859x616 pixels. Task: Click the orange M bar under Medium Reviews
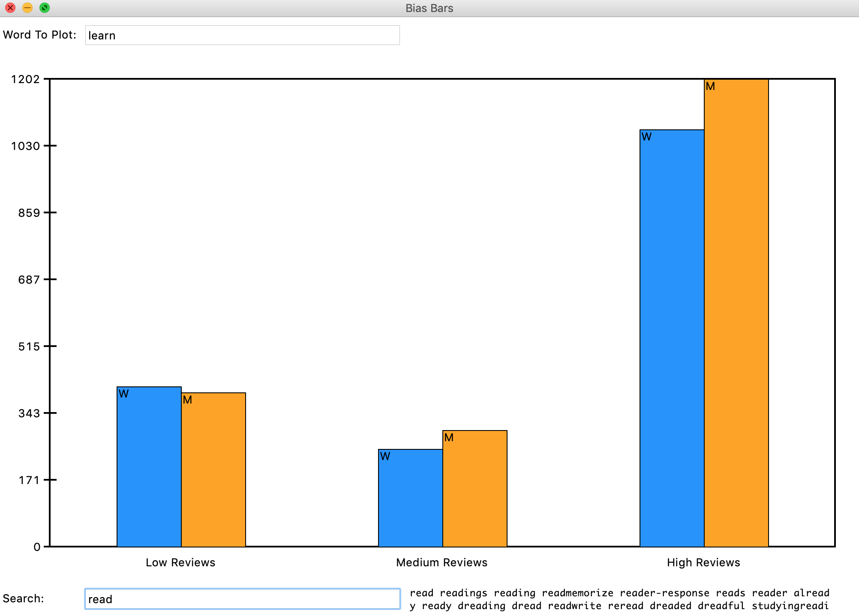[x=474, y=488]
